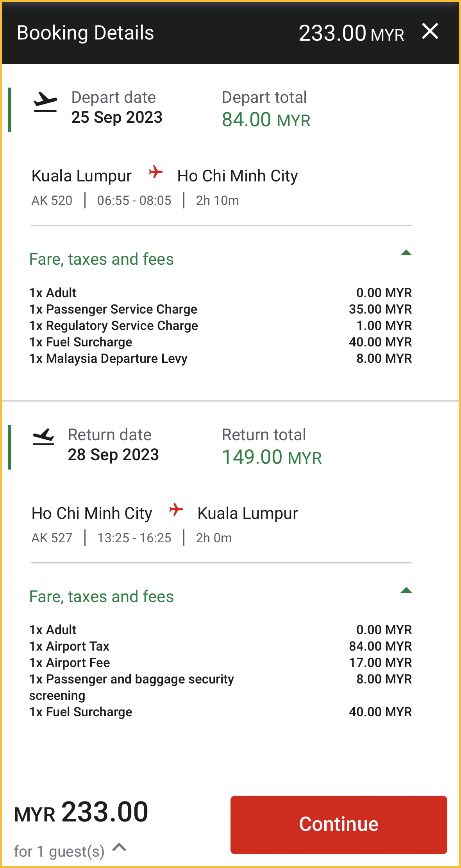
Task: Click the 28 Sep 2023 return date
Action: pyautogui.click(x=113, y=455)
